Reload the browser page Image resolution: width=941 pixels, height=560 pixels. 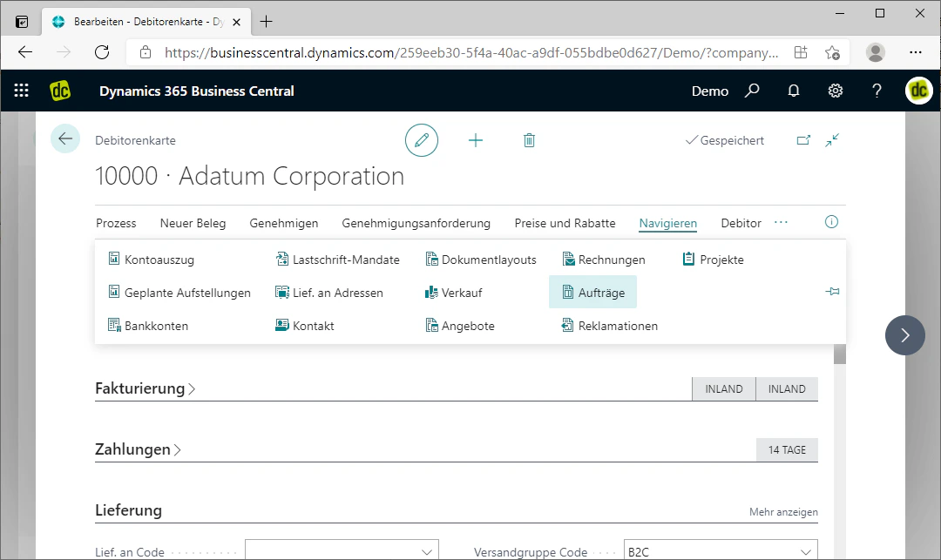click(102, 52)
